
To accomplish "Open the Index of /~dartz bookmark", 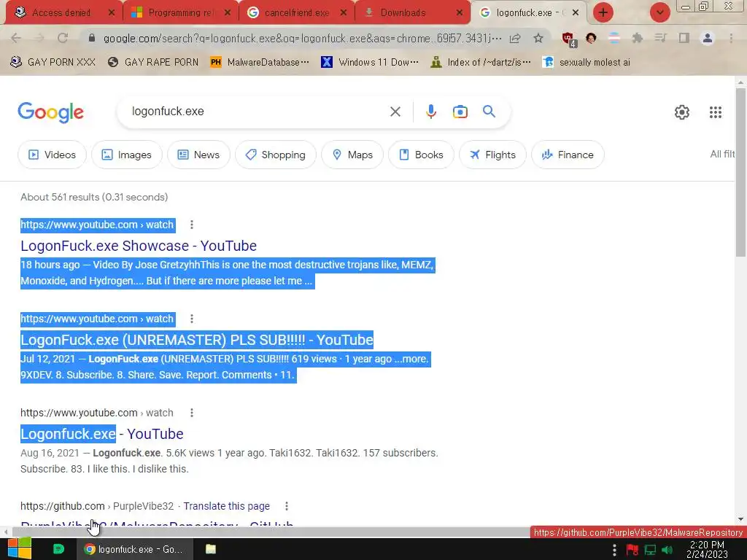I will pyautogui.click(x=481, y=63).
